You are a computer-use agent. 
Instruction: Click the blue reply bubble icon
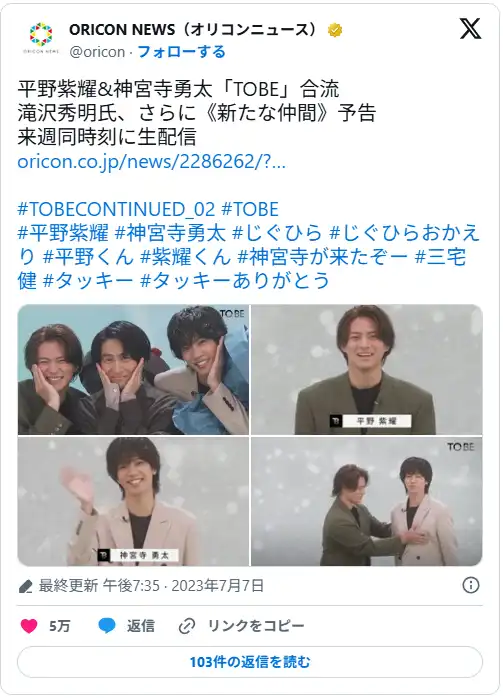click(106, 626)
